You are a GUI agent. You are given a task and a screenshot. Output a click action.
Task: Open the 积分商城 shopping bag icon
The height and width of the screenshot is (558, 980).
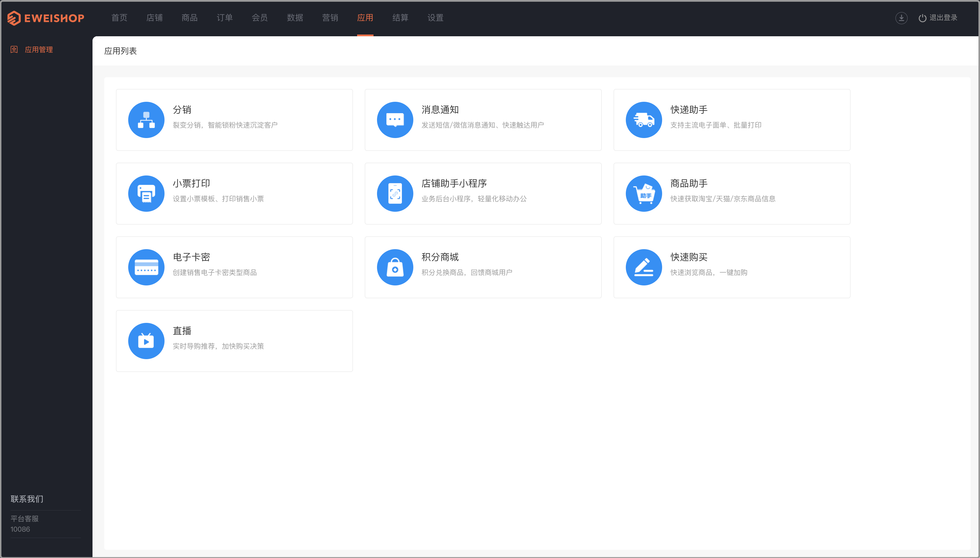(395, 267)
